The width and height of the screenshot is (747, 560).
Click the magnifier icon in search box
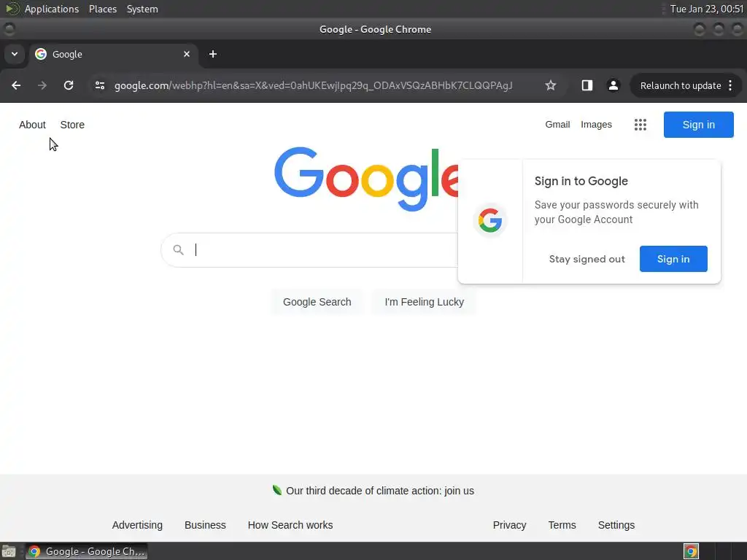[178, 249]
